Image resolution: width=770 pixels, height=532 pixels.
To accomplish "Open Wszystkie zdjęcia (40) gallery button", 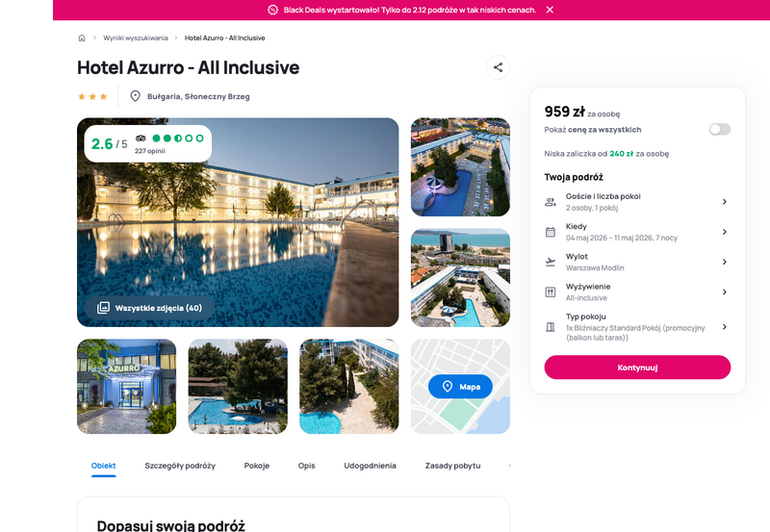I will 150,308.
